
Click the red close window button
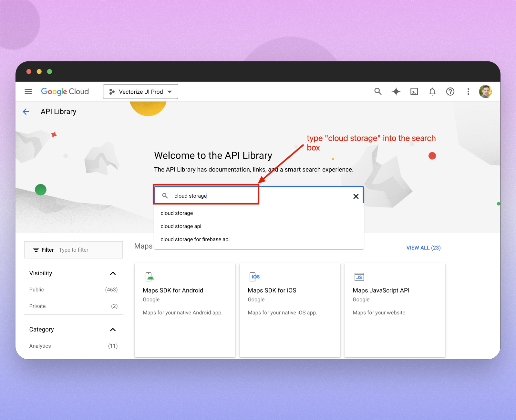(29, 72)
